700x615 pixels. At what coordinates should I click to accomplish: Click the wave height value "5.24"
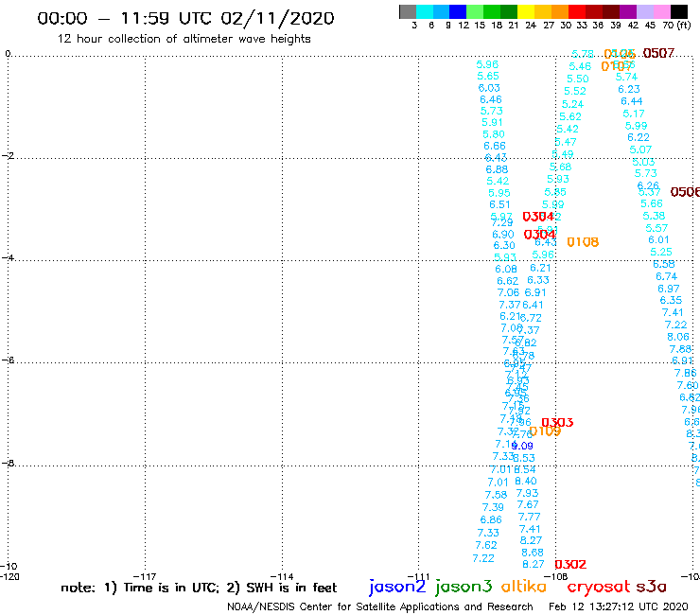click(x=572, y=104)
